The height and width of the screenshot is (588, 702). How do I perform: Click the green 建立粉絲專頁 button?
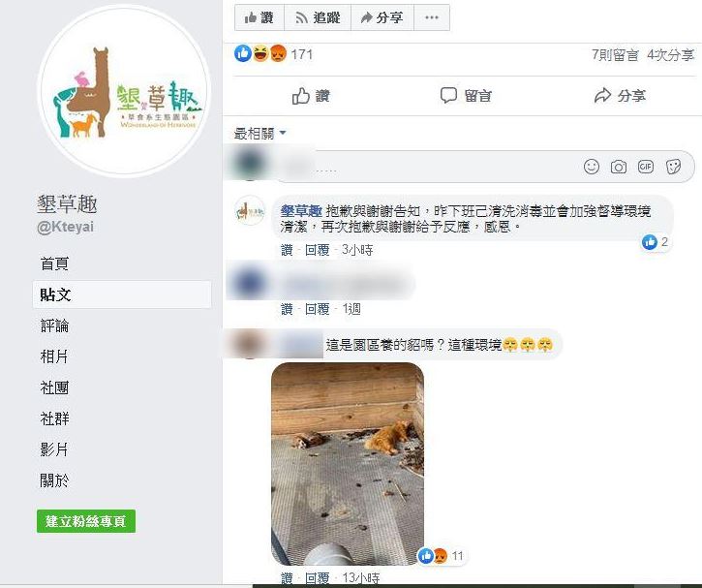tap(86, 521)
